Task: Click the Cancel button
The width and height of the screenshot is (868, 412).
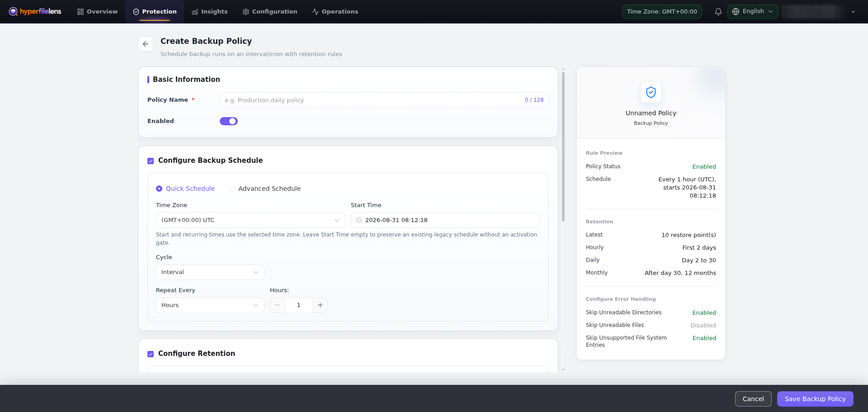Action: click(x=753, y=399)
